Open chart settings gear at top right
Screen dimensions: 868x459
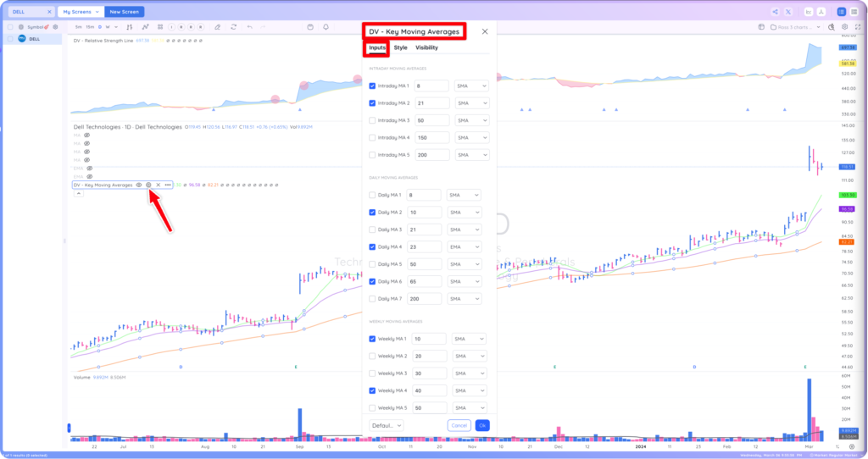845,27
